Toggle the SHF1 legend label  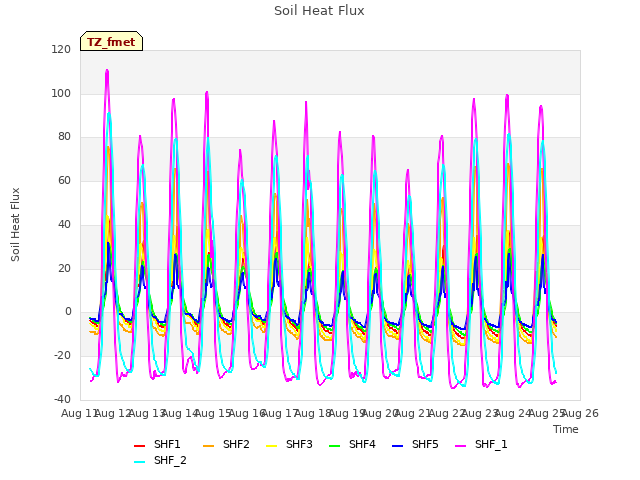(x=167, y=444)
